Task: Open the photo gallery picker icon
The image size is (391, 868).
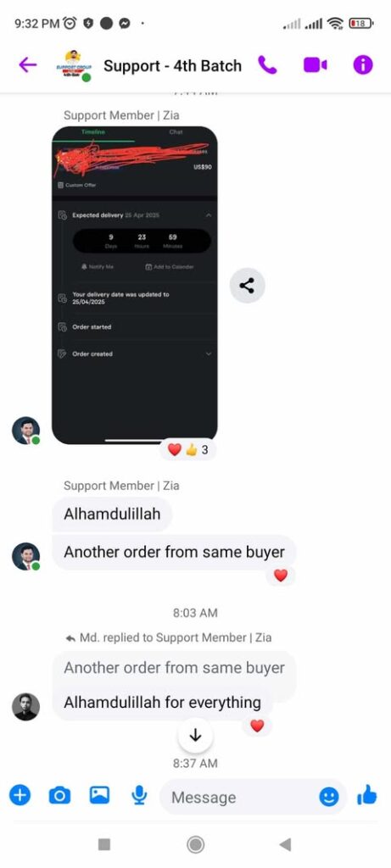Action: coord(100,795)
